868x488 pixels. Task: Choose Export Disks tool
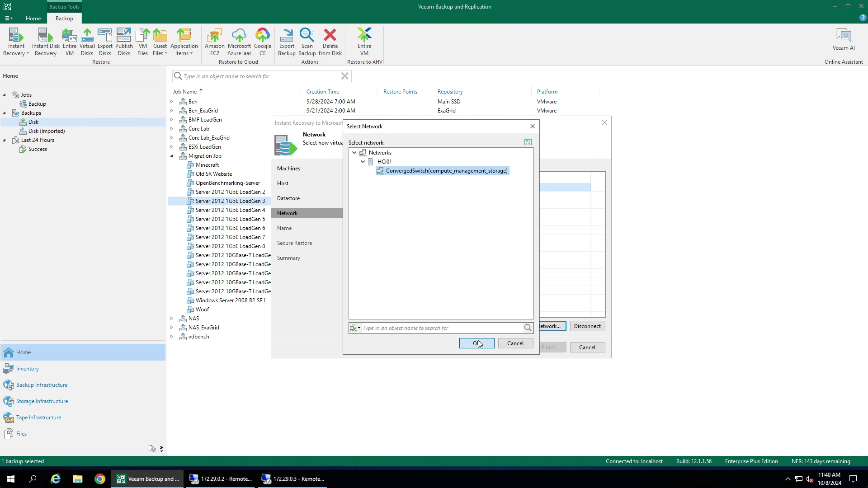(105, 42)
